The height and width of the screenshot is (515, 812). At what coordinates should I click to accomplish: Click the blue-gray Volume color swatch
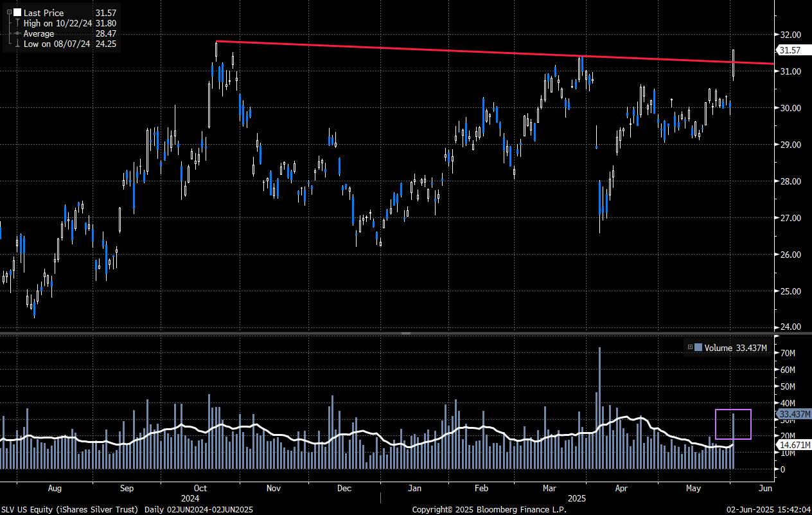point(698,348)
